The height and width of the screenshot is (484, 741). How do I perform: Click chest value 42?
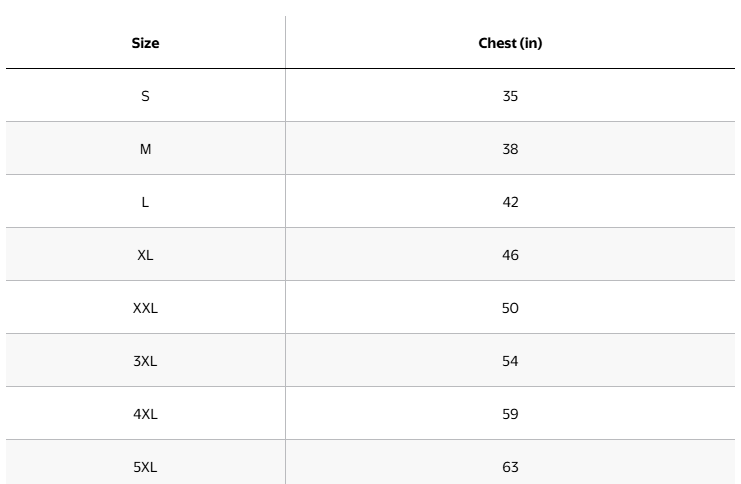click(510, 202)
